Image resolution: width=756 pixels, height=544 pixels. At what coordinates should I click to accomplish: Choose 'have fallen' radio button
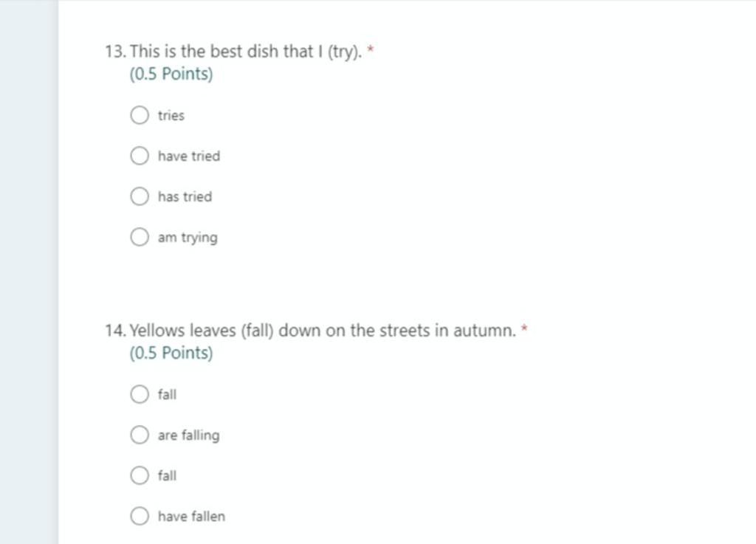click(x=140, y=515)
